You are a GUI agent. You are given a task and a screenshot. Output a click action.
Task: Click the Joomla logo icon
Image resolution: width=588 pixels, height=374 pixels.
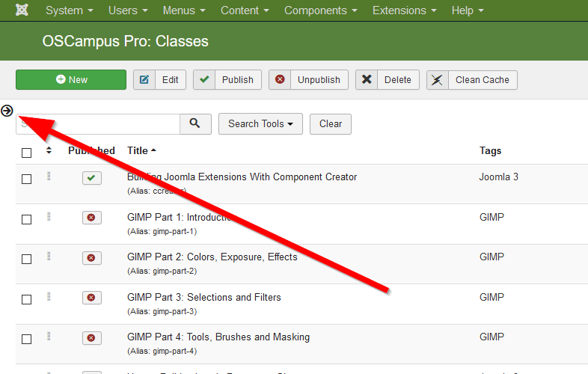point(22,10)
